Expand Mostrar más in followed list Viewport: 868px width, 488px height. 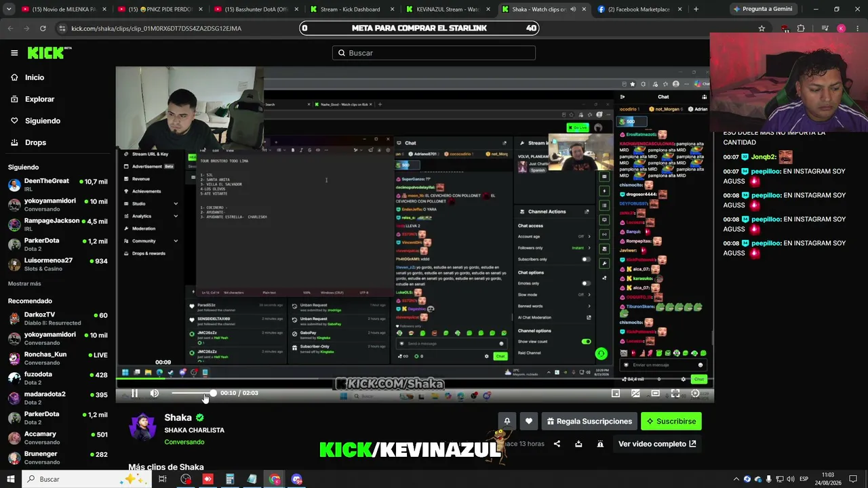24,283
